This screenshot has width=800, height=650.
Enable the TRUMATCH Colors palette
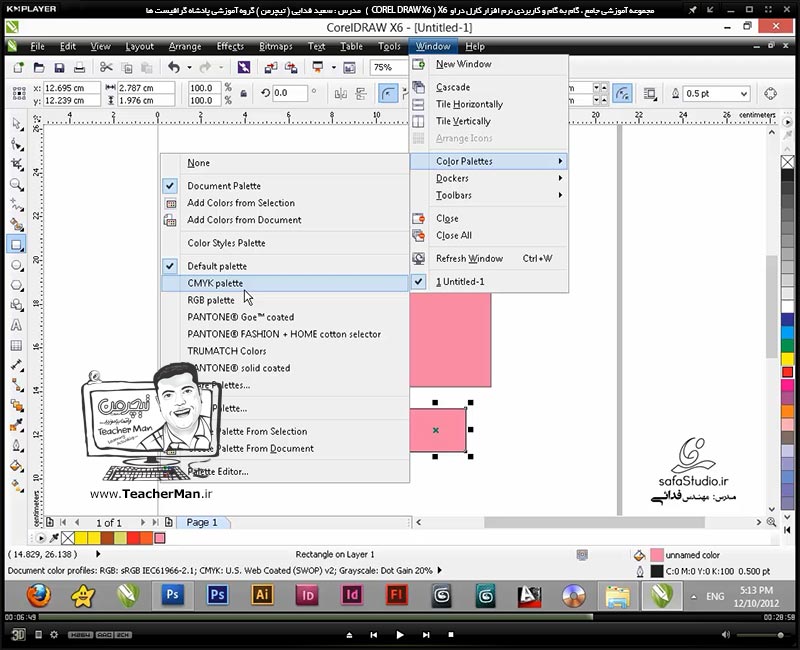pyautogui.click(x=285, y=351)
